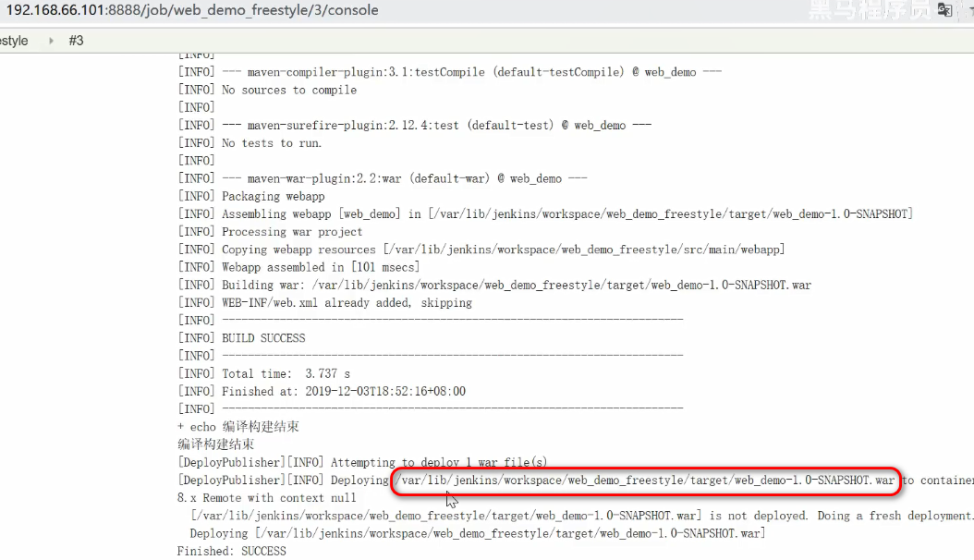Click the 'Assembling webapp [web_demo]' log line

(x=545, y=214)
